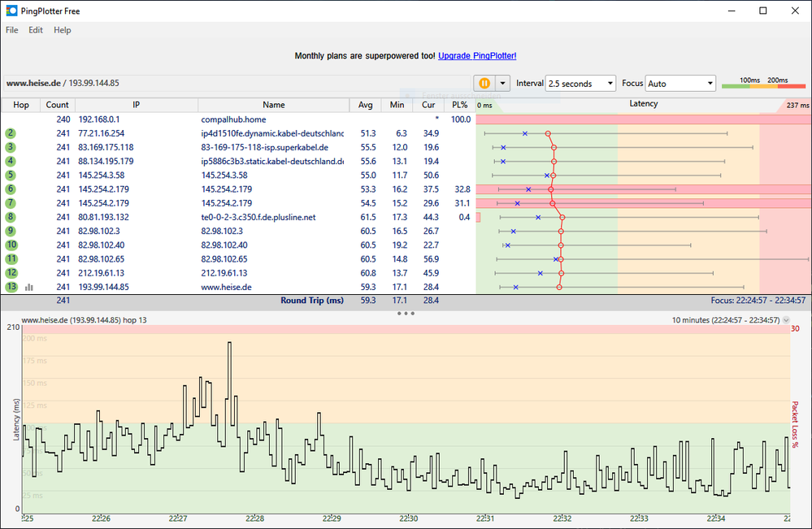The width and height of the screenshot is (812, 529).
Task: Follow the Upgrade PingPlotter! link
Action: point(477,56)
